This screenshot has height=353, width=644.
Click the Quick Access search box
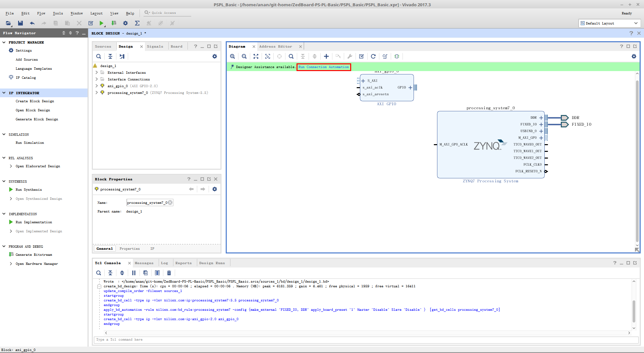(167, 13)
